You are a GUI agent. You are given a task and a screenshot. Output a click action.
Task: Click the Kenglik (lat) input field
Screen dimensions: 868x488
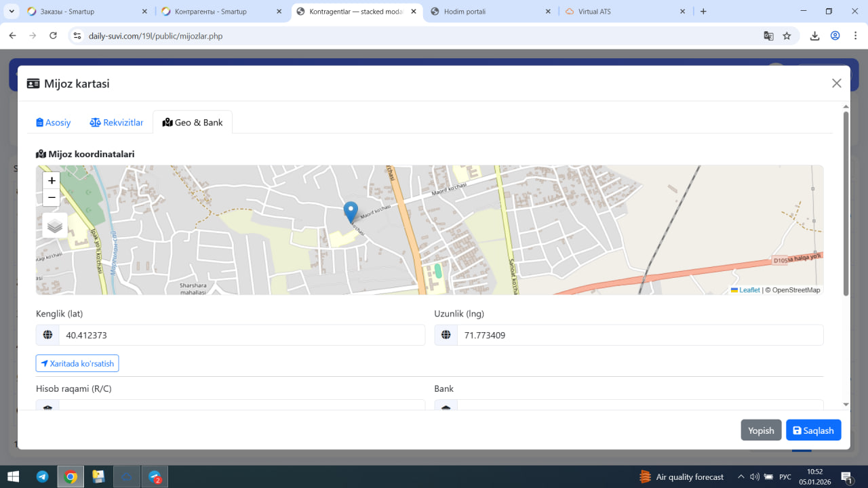tap(242, 335)
